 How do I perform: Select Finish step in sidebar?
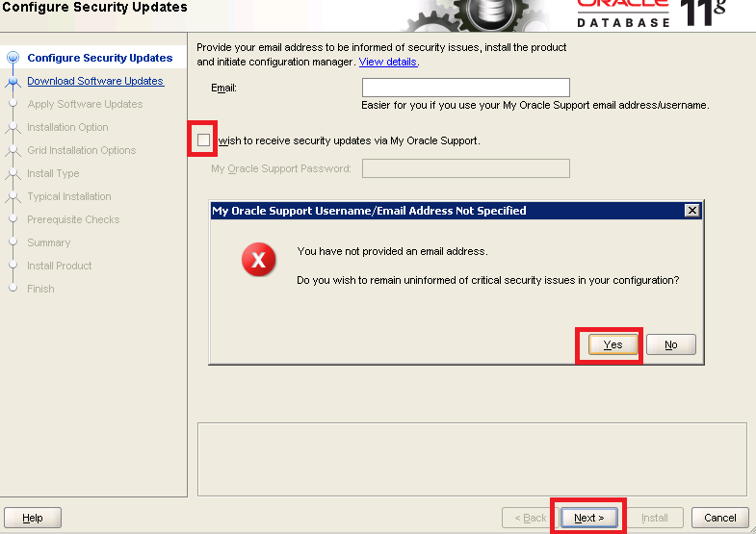(40, 289)
